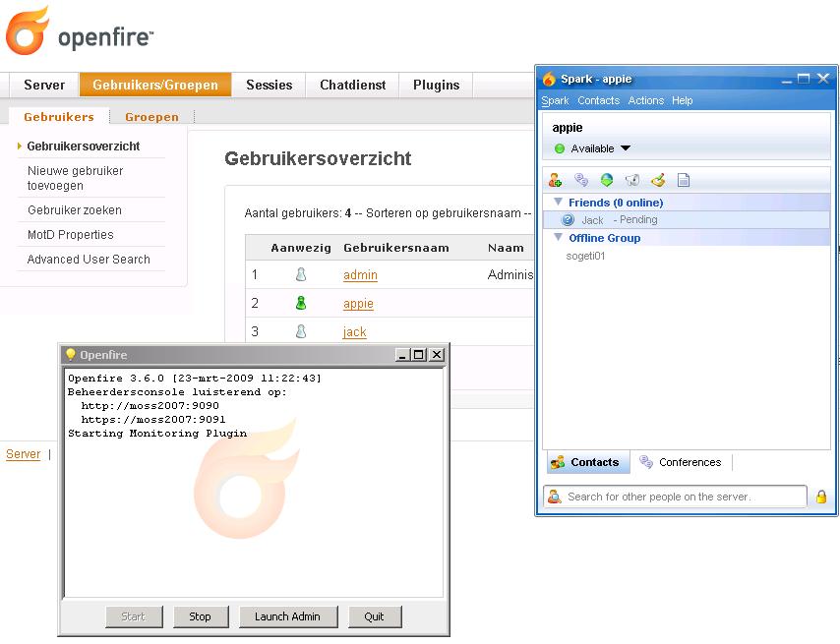Screen dimensions: 840x644
Task: Click the task list icon in Spark toolbar
Action: 658,180
